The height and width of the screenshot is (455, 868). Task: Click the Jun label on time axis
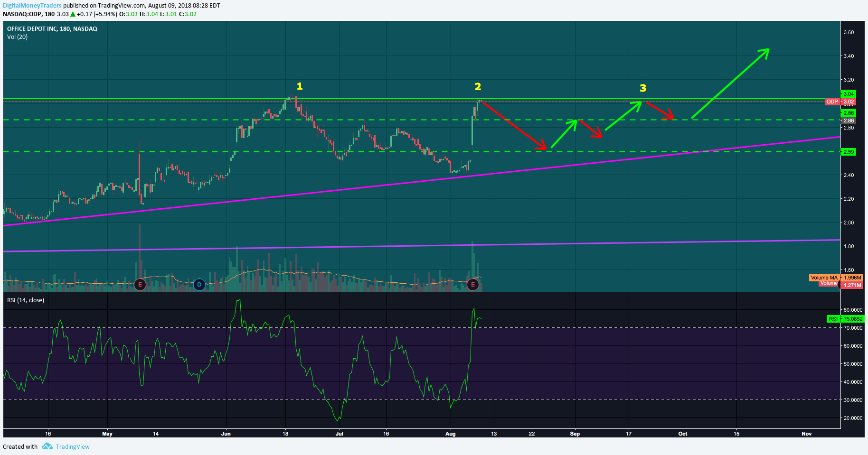(x=226, y=434)
